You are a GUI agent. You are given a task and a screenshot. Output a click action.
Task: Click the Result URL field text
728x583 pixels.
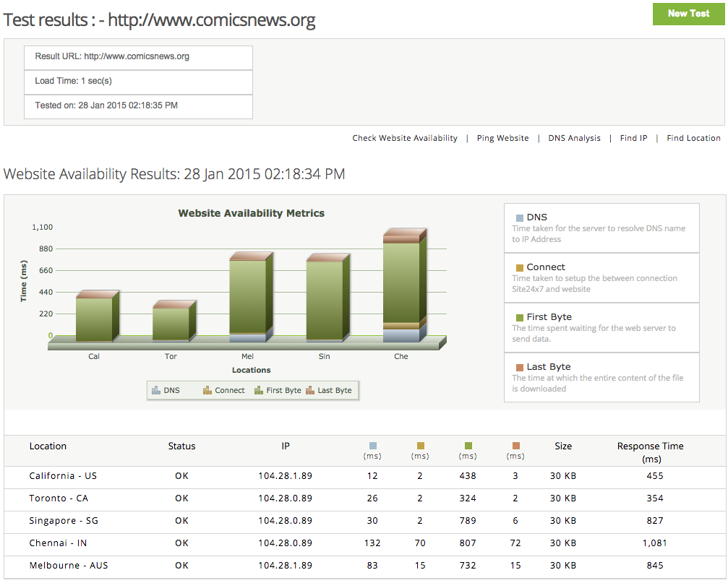112,56
